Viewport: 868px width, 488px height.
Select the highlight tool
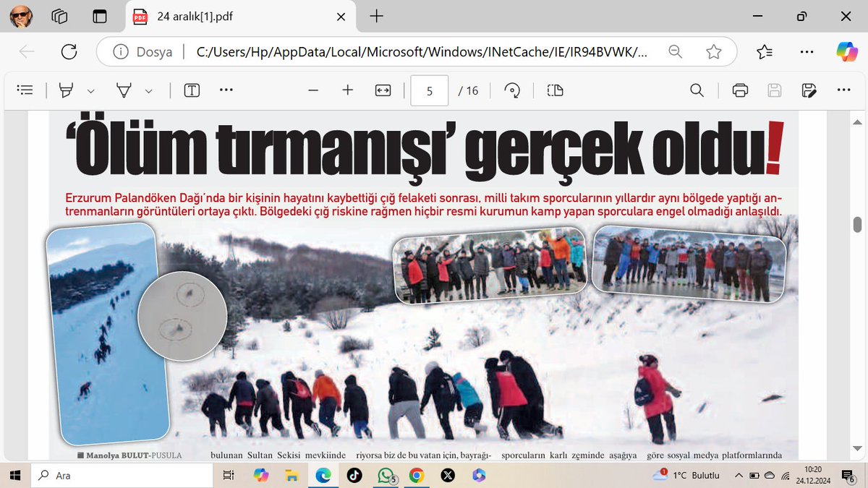point(66,90)
